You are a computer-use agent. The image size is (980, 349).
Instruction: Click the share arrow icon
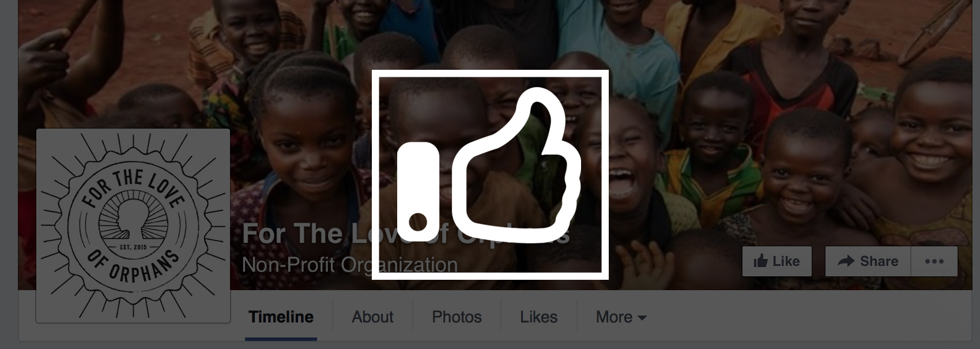(846, 261)
